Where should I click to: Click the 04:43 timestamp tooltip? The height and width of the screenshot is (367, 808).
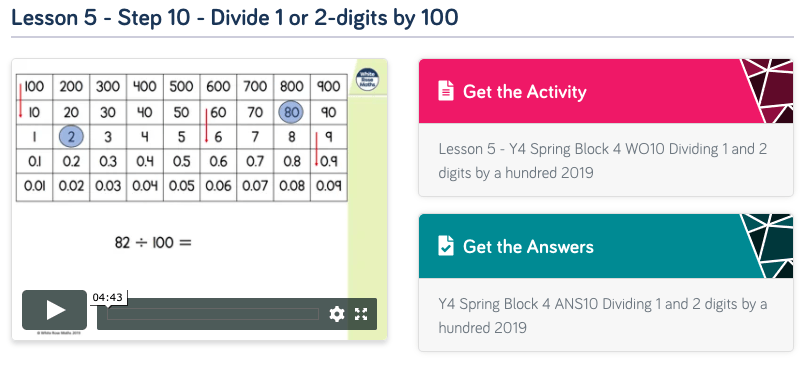108,297
